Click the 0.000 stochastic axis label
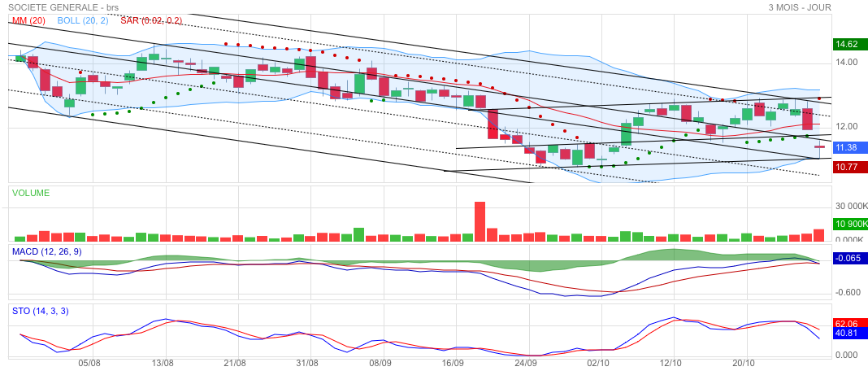Viewport: 868px width, 371px height. coord(848,355)
